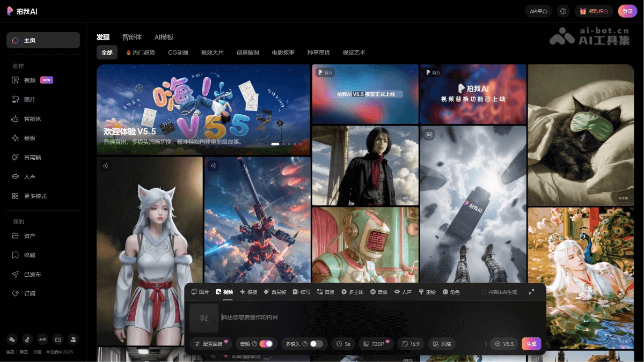The width and height of the screenshot is (644, 362).
Task: Open the V5.5 model selector
Action: (x=503, y=344)
